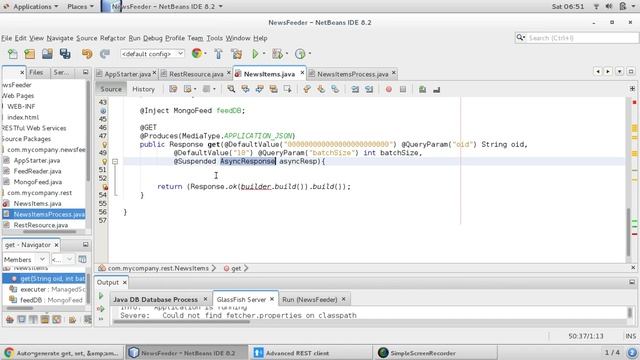
Task: Click the Build Project hammer icon
Action: (218, 54)
